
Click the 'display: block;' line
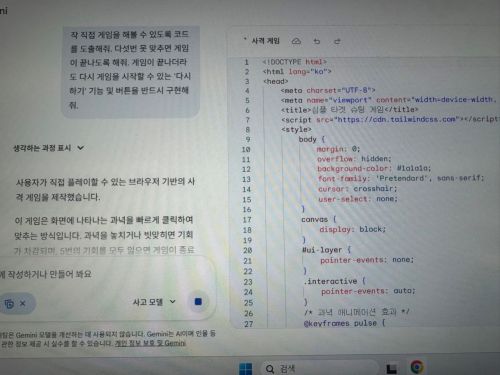pos(353,229)
